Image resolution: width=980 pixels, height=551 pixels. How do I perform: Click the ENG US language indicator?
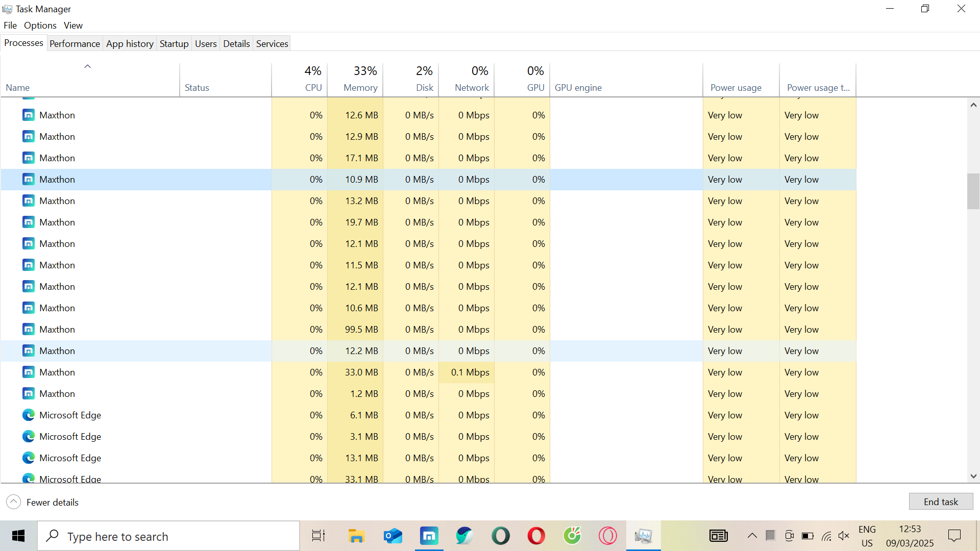click(x=867, y=536)
